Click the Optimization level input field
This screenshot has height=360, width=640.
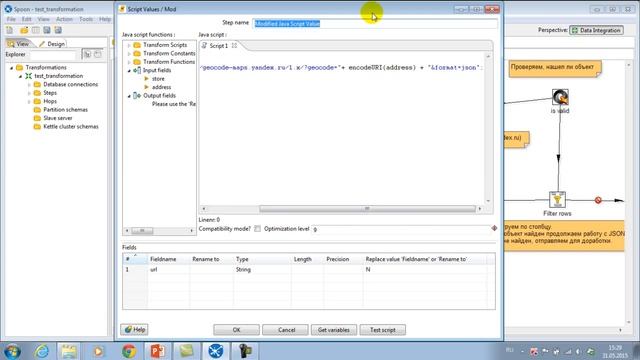point(401,229)
